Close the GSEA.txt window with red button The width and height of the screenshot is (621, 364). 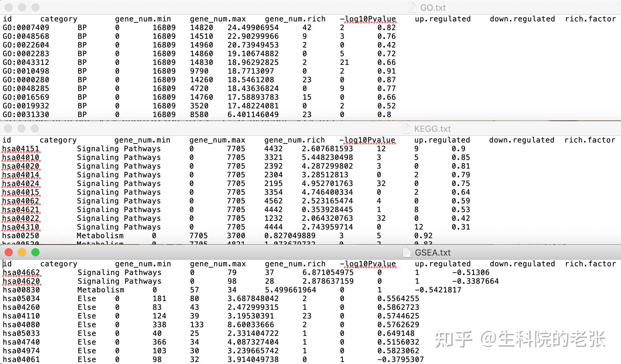coord(9,252)
